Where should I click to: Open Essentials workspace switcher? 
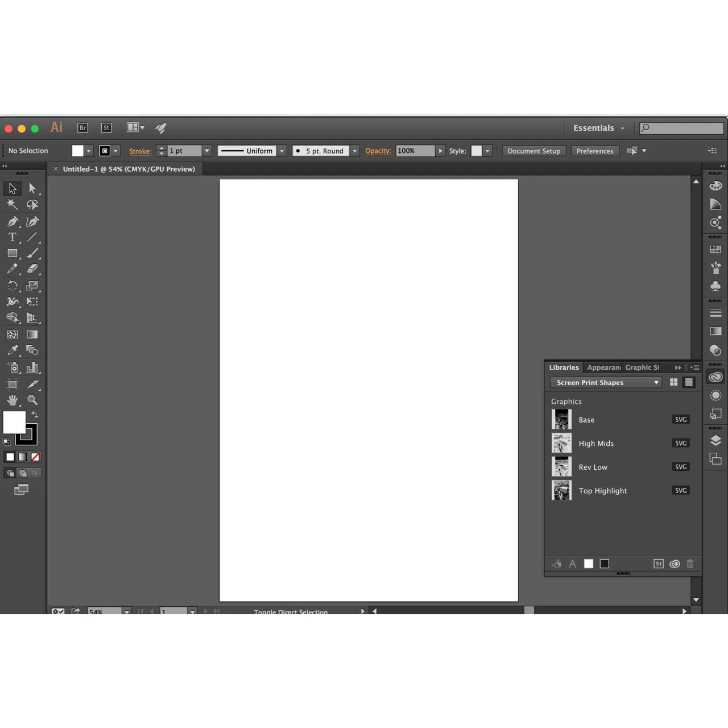[x=599, y=128]
